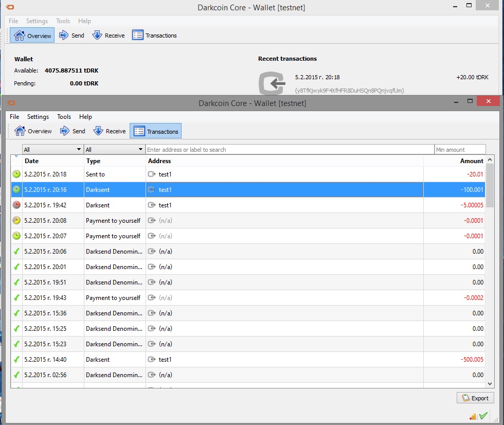Select 'Darksend Denomin...' type at 15:25
Image resolution: width=504 pixels, height=425 pixels.
tap(114, 329)
